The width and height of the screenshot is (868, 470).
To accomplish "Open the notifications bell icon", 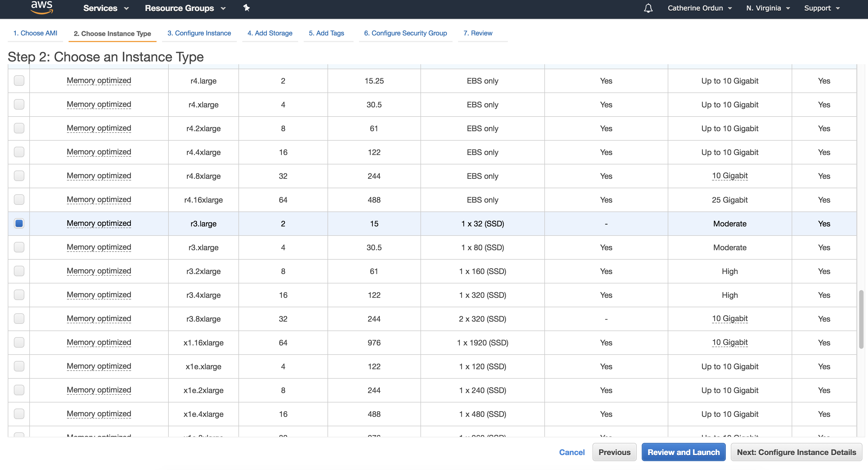I will tap(648, 8).
